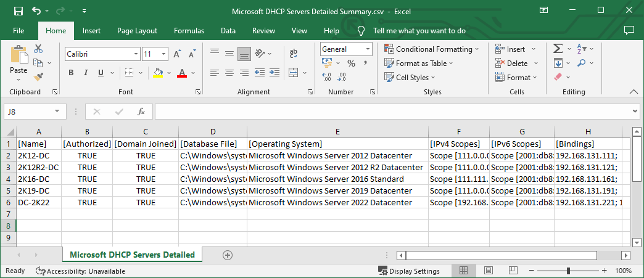644x278 pixels.
Task: Click the Merge & Center icon
Action: coord(293,73)
